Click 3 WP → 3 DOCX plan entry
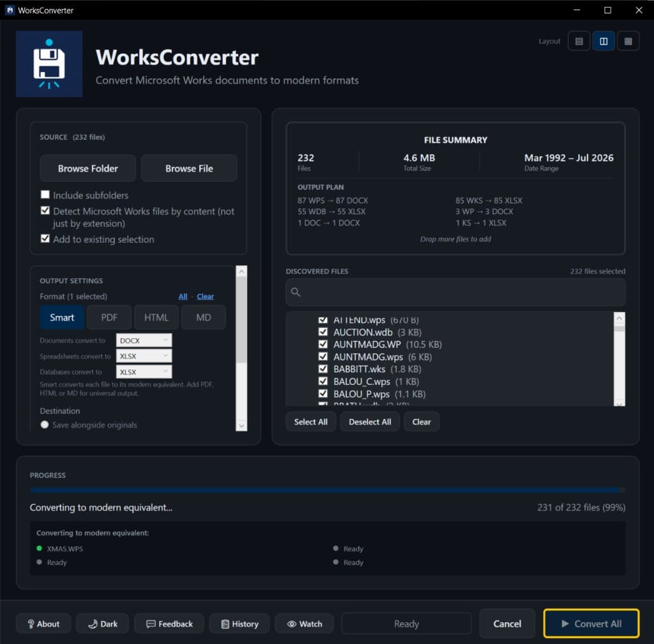The height and width of the screenshot is (644, 654). (484, 211)
